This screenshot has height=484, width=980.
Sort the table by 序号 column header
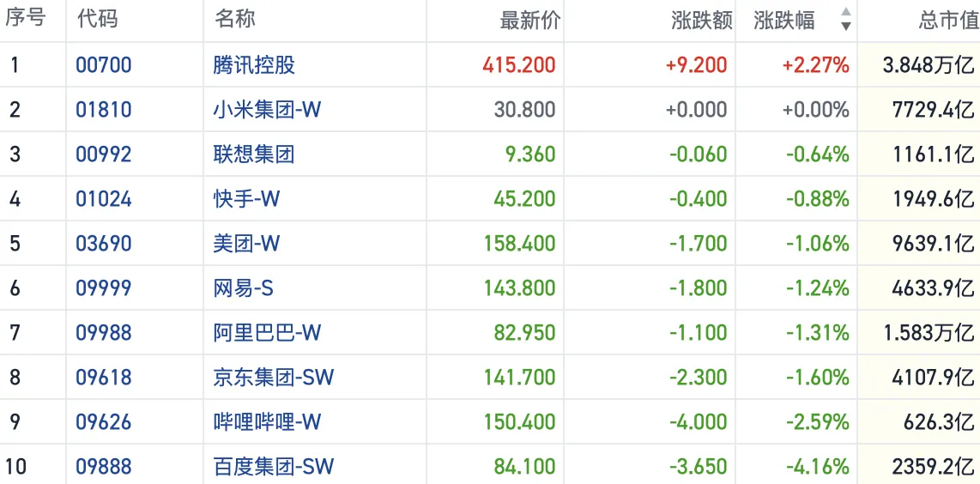point(26,19)
